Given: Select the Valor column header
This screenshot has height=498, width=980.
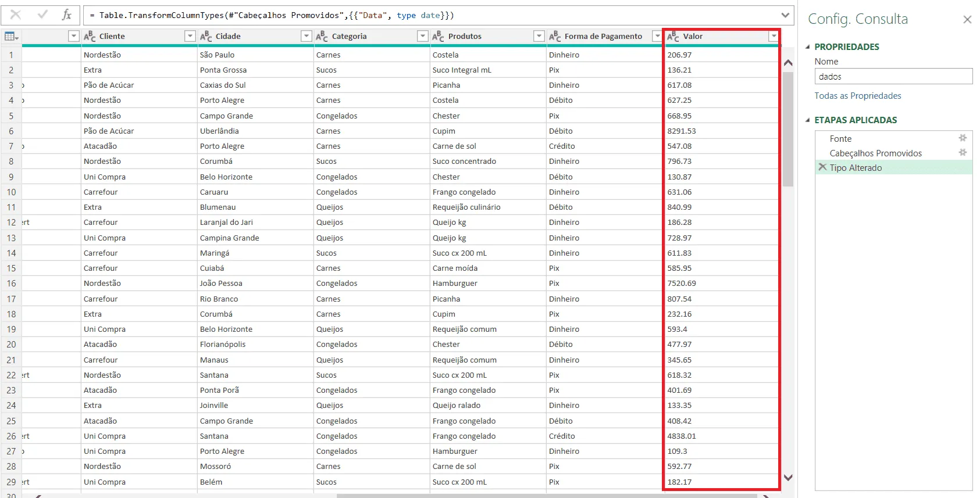Looking at the screenshot, I should (x=722, y=37).
